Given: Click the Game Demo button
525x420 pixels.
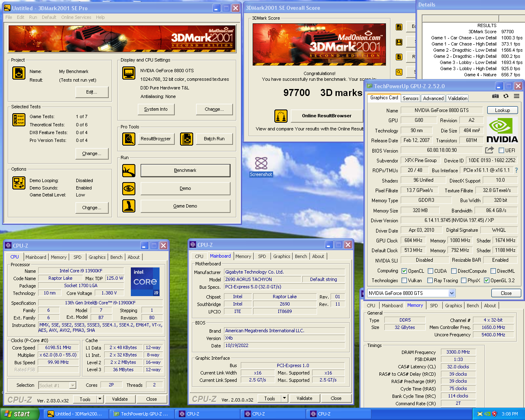Looking at the screenshot, I should [x=185, y=206].
